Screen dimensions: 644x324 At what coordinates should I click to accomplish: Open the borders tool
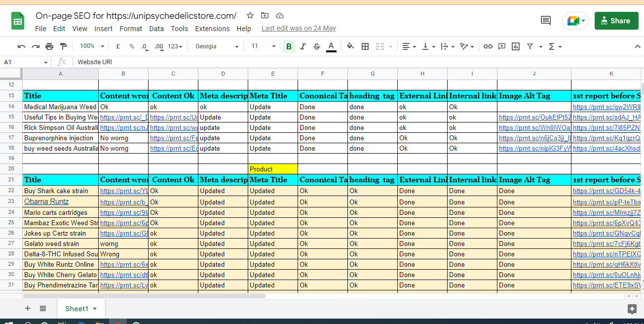pos(365,46)
